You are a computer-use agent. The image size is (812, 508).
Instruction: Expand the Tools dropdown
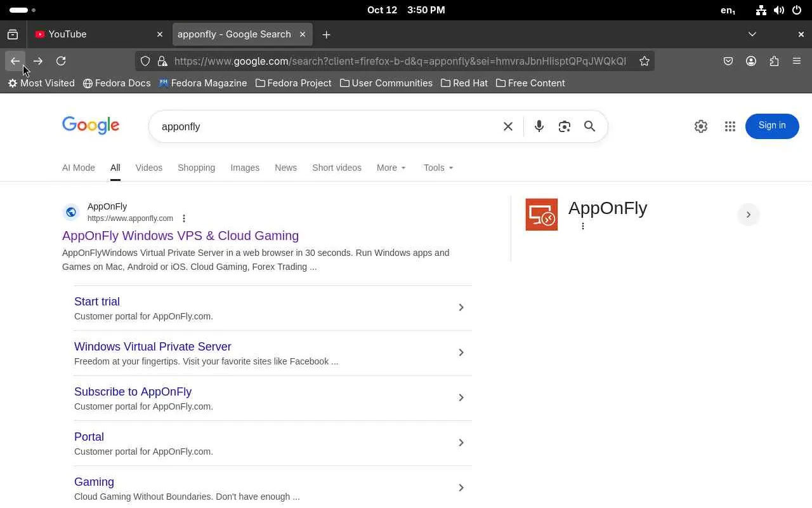[439, 168]
